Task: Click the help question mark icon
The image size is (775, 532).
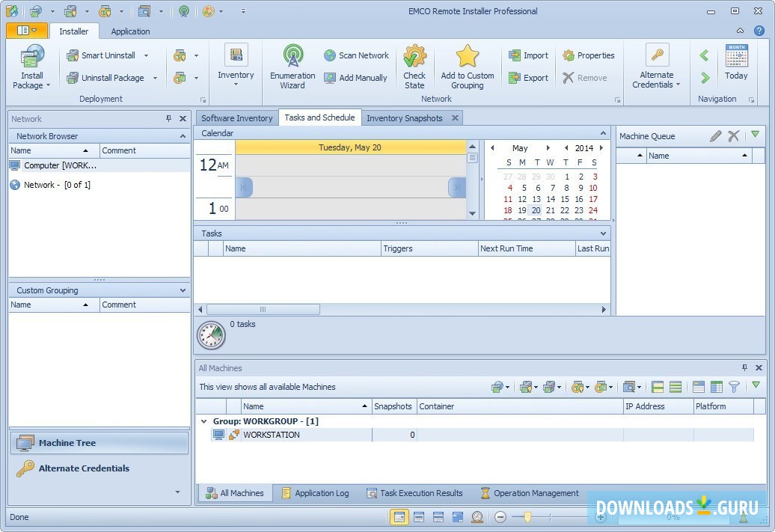Action: click(759, 31)
